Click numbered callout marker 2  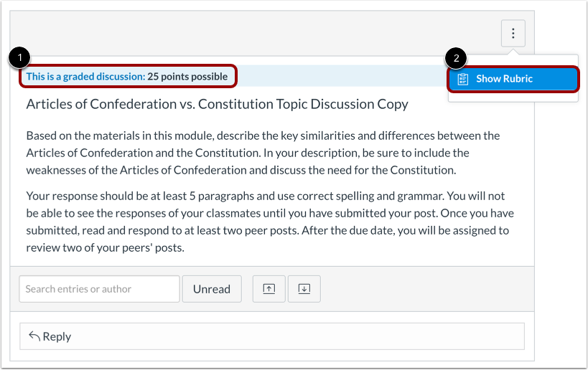click(x=456, y=58)
